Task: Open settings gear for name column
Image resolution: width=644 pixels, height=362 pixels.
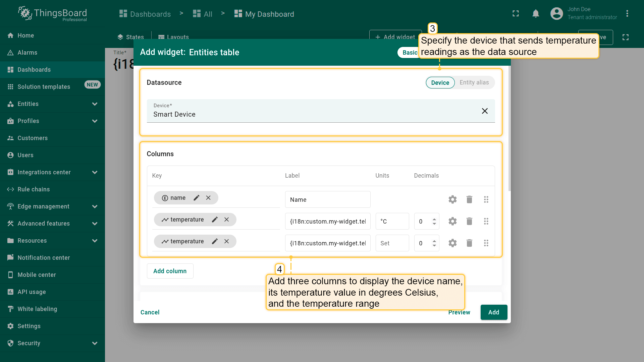Action: click(x=452, y=199)
